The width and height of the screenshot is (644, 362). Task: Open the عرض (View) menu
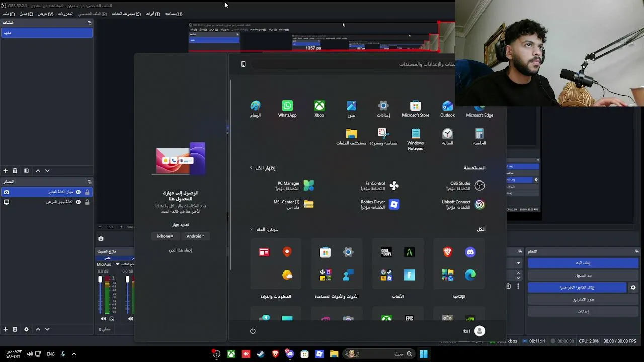click(x=45, y=14)
